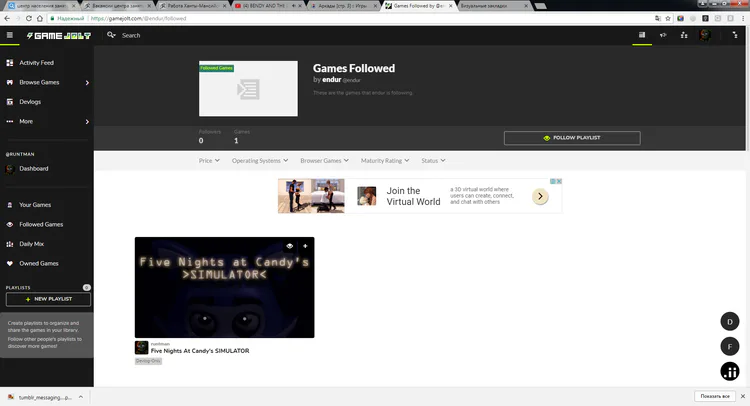Click the Devlog Only tag
This screenshot has width=750, height=406.
[148, 361]
